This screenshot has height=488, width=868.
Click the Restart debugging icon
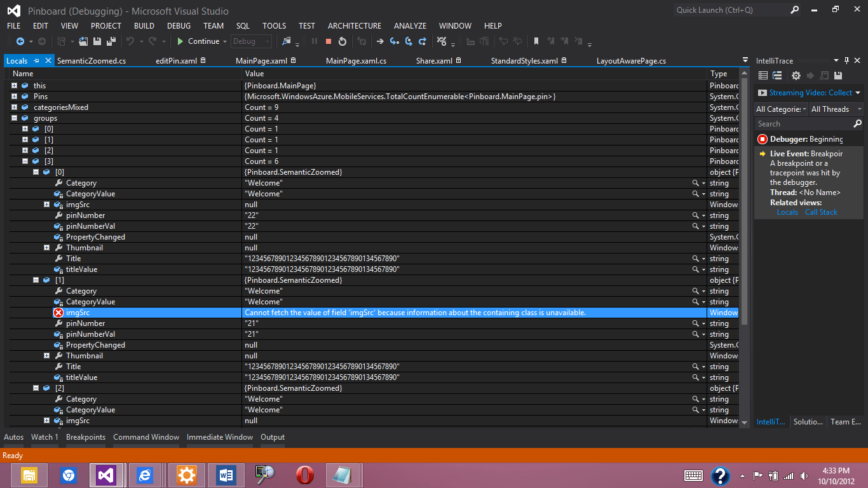342,41
